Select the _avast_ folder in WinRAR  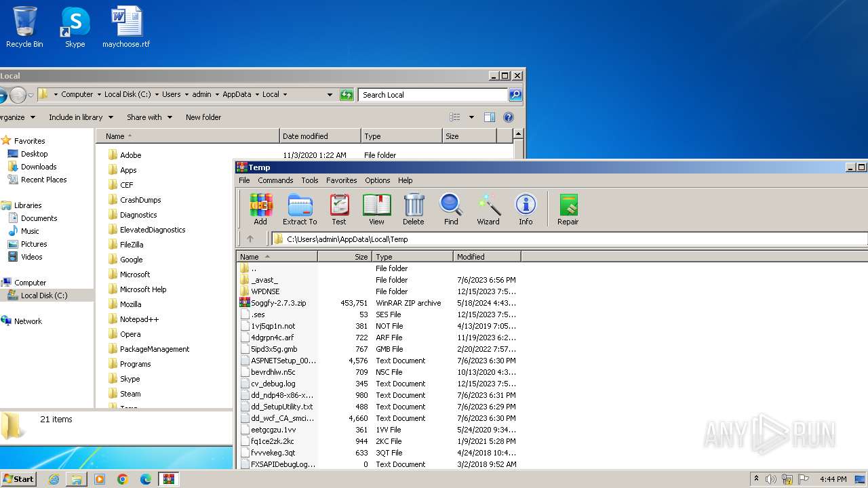264,280
